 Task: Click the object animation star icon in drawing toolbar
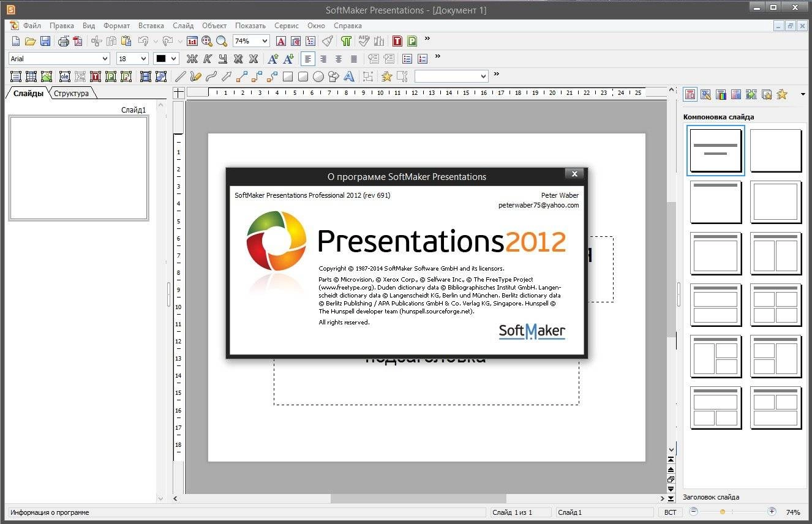(387, 77)
